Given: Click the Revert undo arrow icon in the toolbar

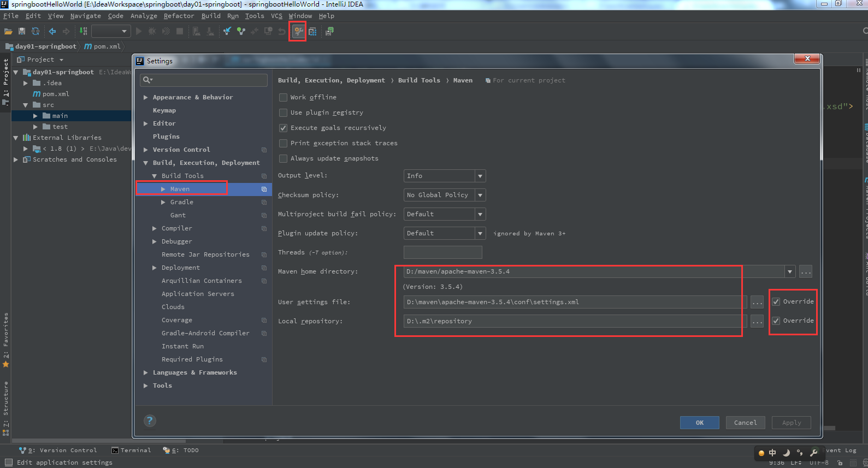Looking at the screenshot, I should coord(282,32).
